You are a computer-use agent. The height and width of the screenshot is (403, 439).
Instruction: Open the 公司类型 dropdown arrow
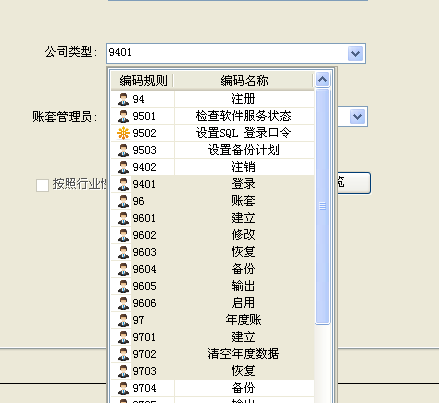pos(355,53)
